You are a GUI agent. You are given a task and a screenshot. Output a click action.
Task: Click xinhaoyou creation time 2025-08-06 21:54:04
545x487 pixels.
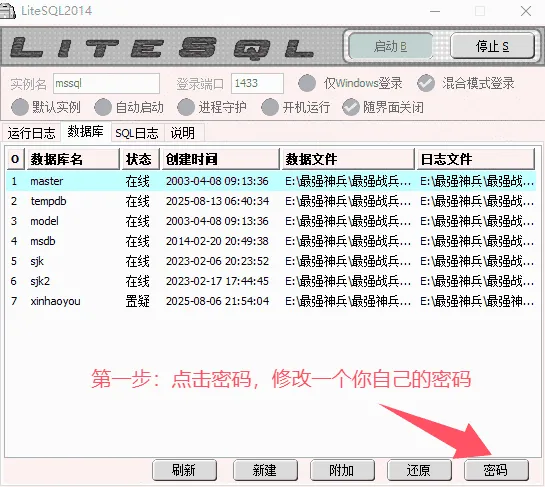217,301
